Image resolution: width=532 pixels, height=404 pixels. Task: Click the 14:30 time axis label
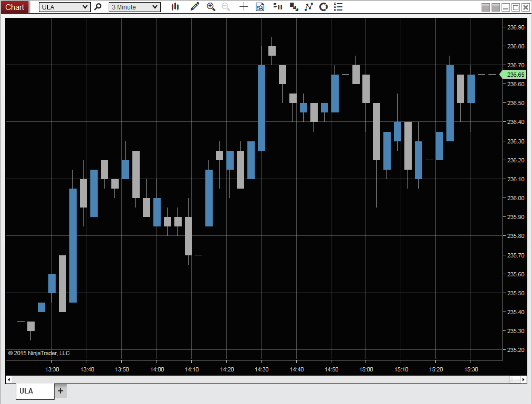[x=262, y=369]
